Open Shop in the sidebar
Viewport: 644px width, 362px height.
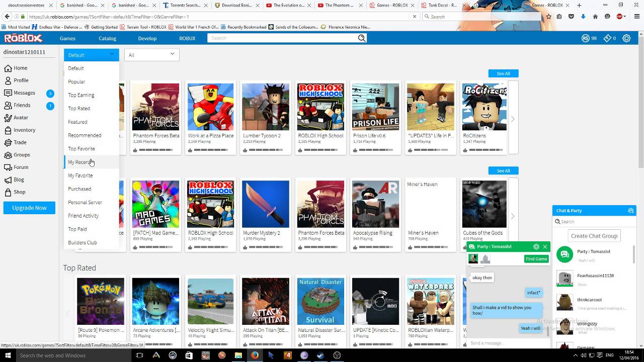tap(15, 192)
